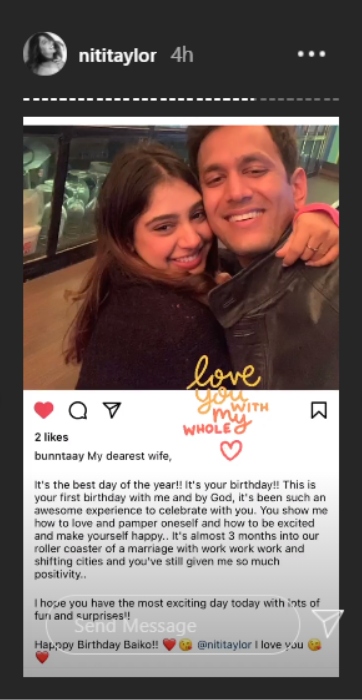Click the unfilled end of the story progress bar

point(299,99)
